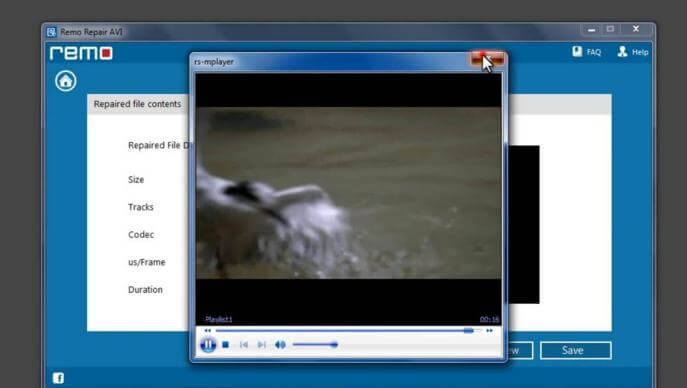This screenshot has width=687, height=388.
Task: Go to the Remo home screen
Action: coord(66,81)
